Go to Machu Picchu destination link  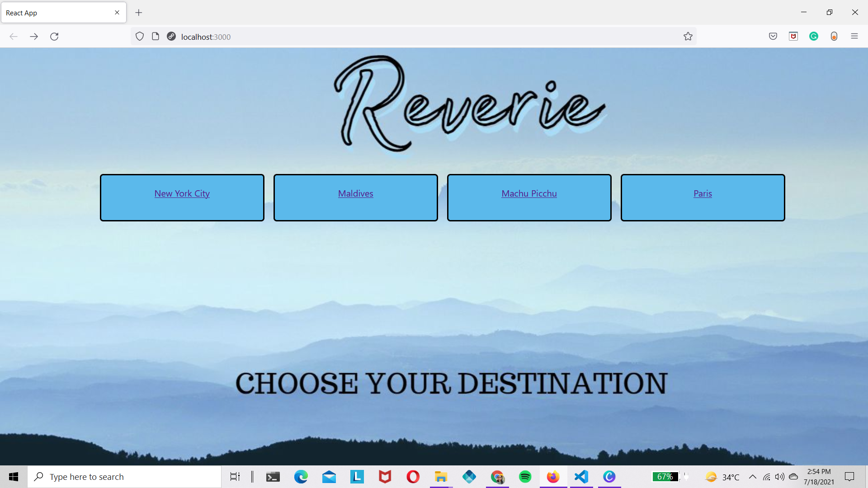[x=529, y=193]
